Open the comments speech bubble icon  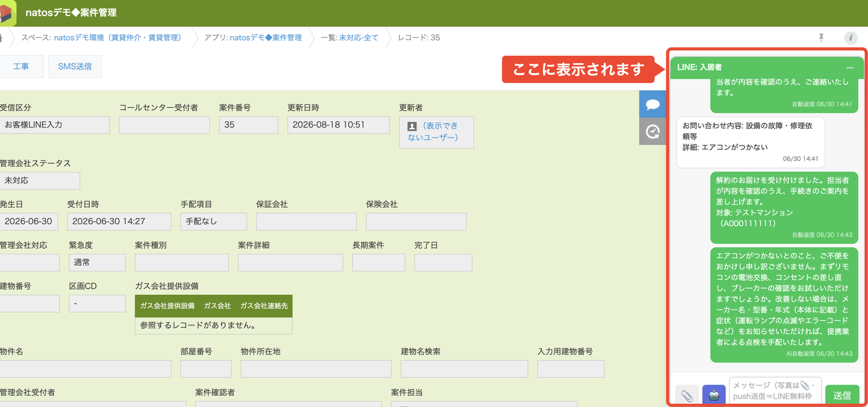[x=652, y=104]
